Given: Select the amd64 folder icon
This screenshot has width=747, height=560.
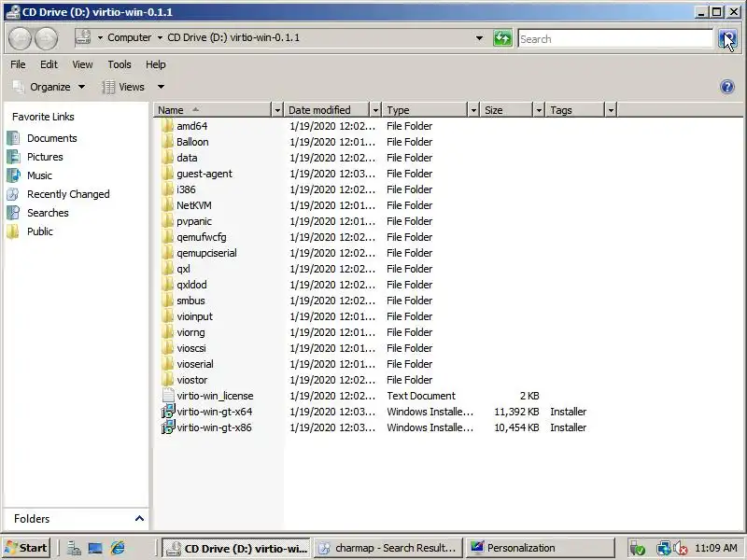Looking at the screenshot, I should click(x=167, y=126).
